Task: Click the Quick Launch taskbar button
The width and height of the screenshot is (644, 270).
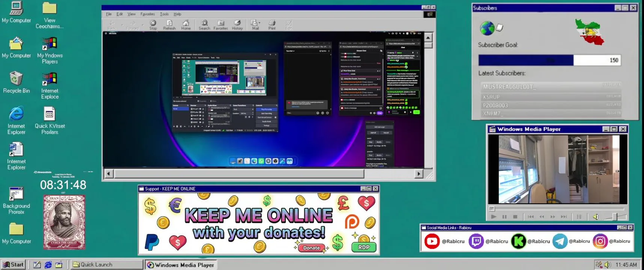Action: tap(107, 265)
